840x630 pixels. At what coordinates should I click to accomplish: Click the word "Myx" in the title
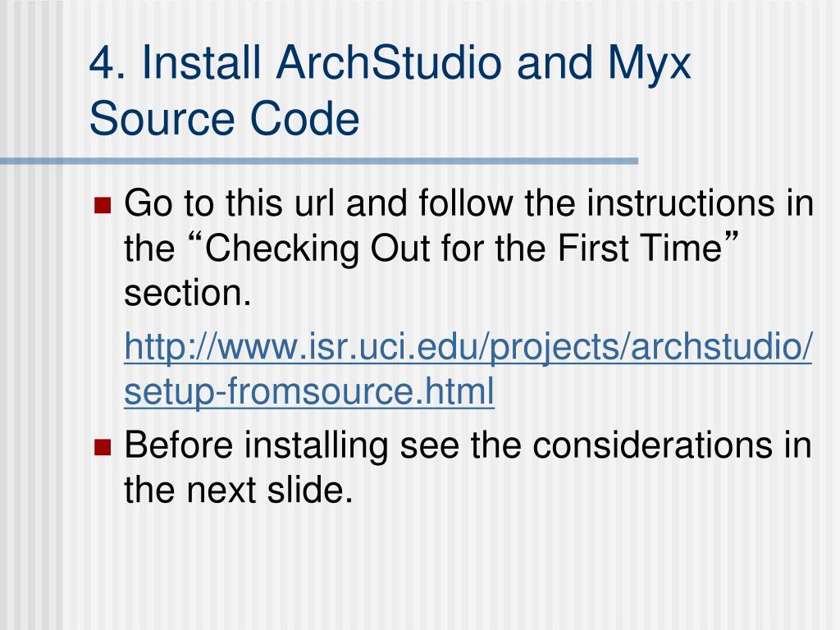click(x=649, y=66)
